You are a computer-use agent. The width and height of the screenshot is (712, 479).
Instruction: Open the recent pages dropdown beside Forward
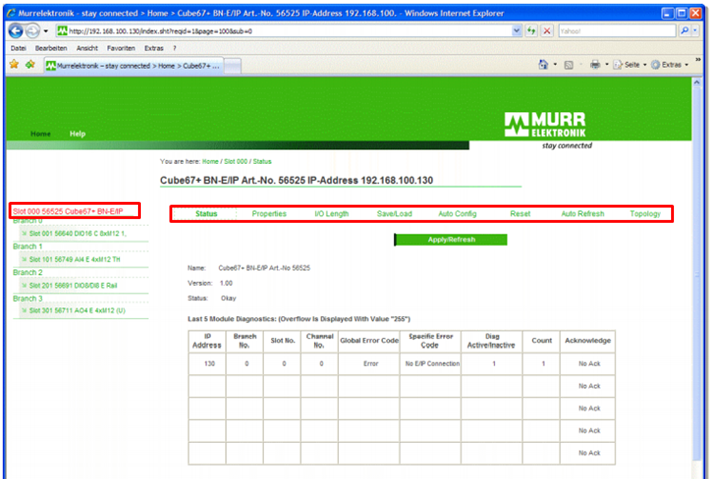pyautogui.click(x=45, y=31)
